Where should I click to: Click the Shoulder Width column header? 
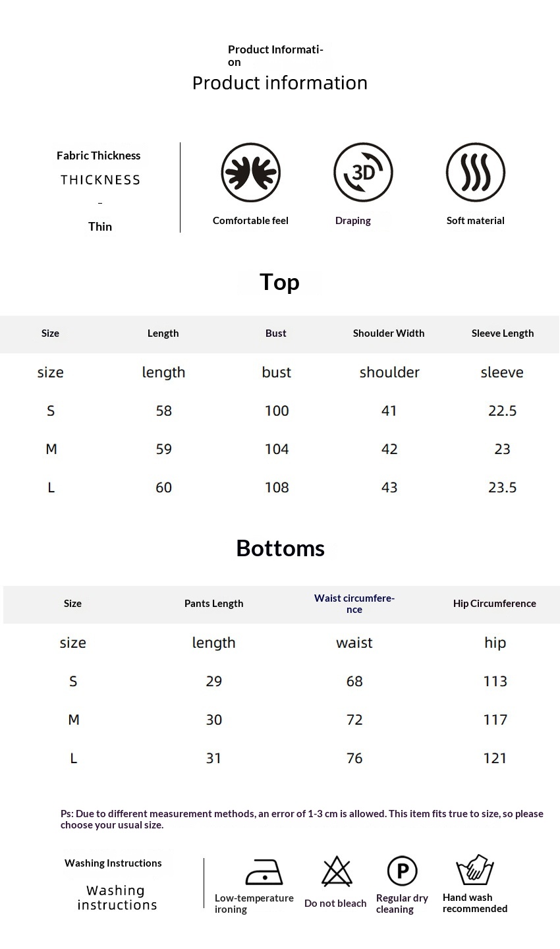[389, 333]
